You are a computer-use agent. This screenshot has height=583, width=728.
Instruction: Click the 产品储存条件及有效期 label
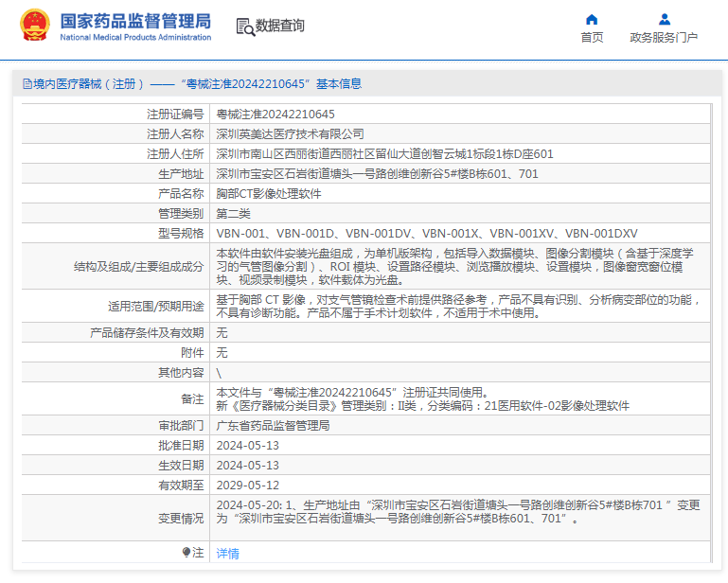tap(147, 333)
